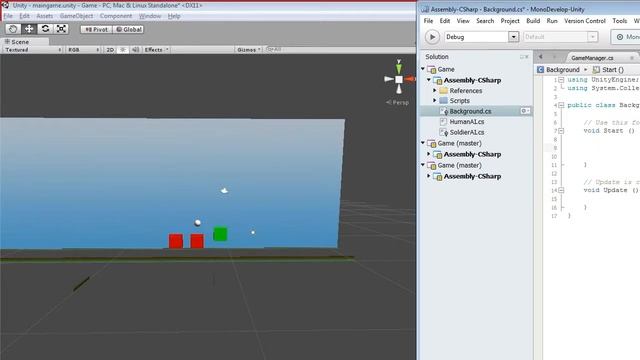Open MonoDevelop Build menu
The width and height of the screenshot is (640, 360).
pyautogui.click(x=533, y=21)
